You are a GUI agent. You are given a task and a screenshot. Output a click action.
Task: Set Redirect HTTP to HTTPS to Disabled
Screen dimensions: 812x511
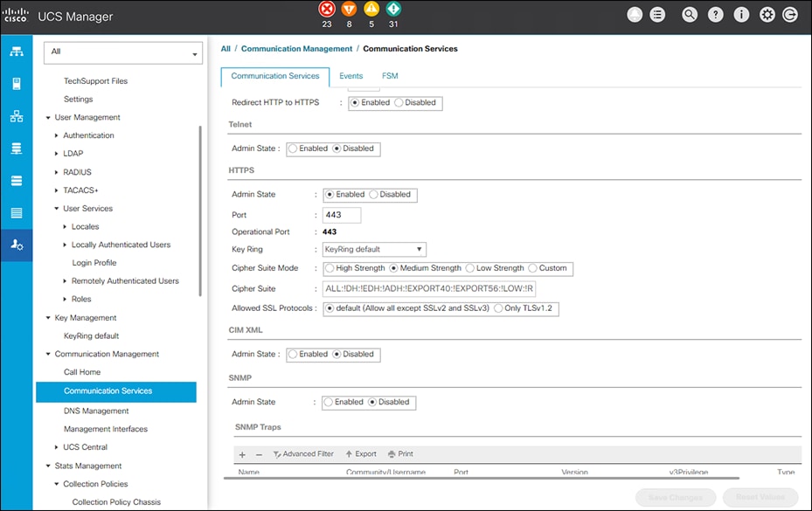(399, 102)
